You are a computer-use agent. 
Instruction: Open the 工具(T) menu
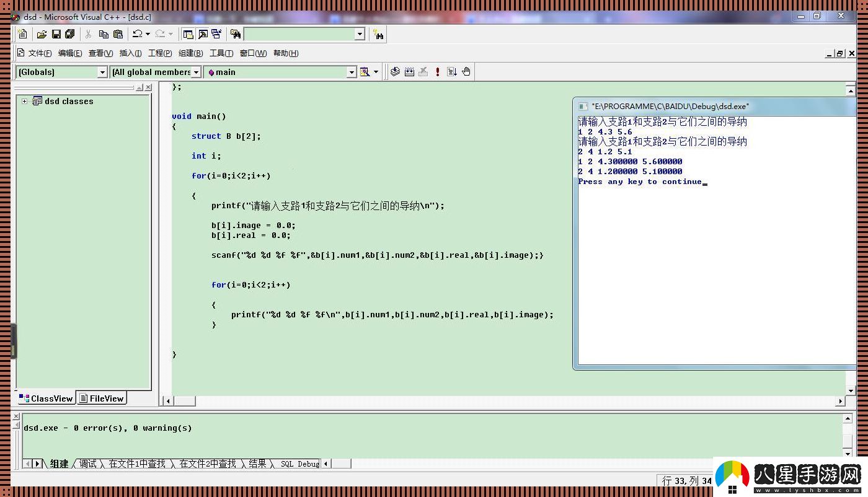(x=221, y=53)
